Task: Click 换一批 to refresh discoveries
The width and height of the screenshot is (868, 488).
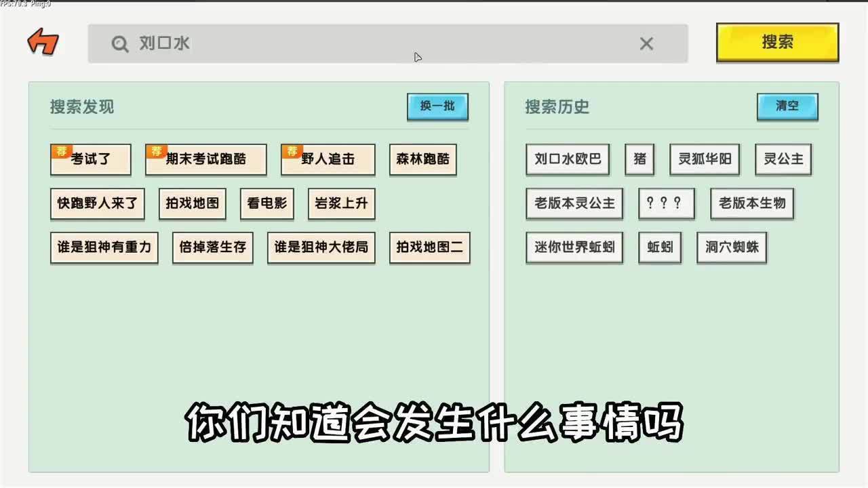Action: 437,106
